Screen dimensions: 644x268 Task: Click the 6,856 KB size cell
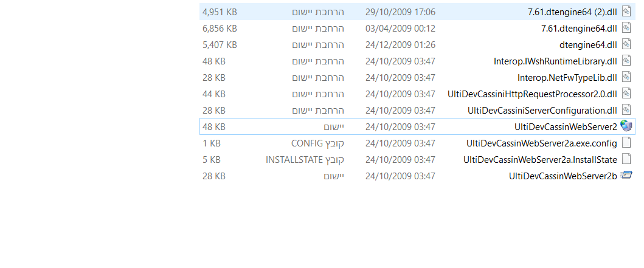click(x=220, y=28)
